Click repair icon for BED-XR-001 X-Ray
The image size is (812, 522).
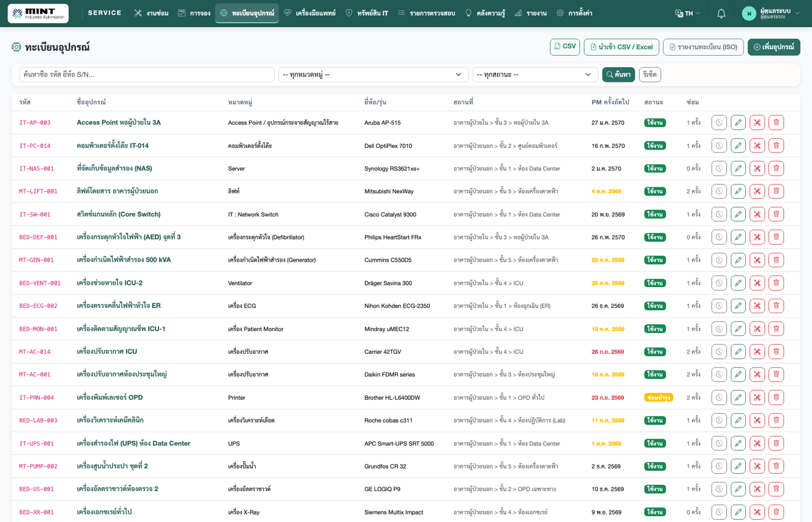click(x=757, y=512)
